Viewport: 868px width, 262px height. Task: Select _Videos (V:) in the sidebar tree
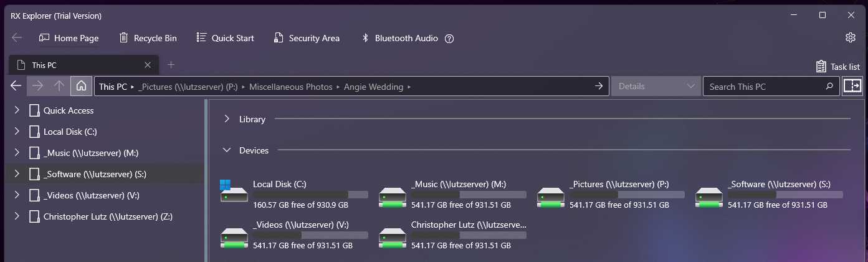click(x=91, y=195)
